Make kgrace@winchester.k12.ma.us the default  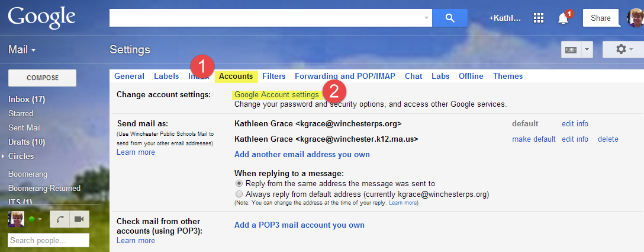[534, 139]
